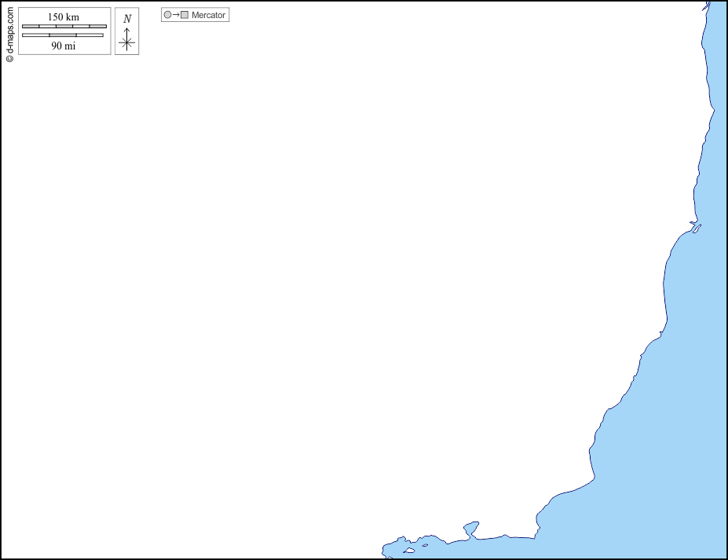The width and height of the screenshot is (728, 560).
Task: Select the tiny islet in the southern bay
Action: point(425,546)
